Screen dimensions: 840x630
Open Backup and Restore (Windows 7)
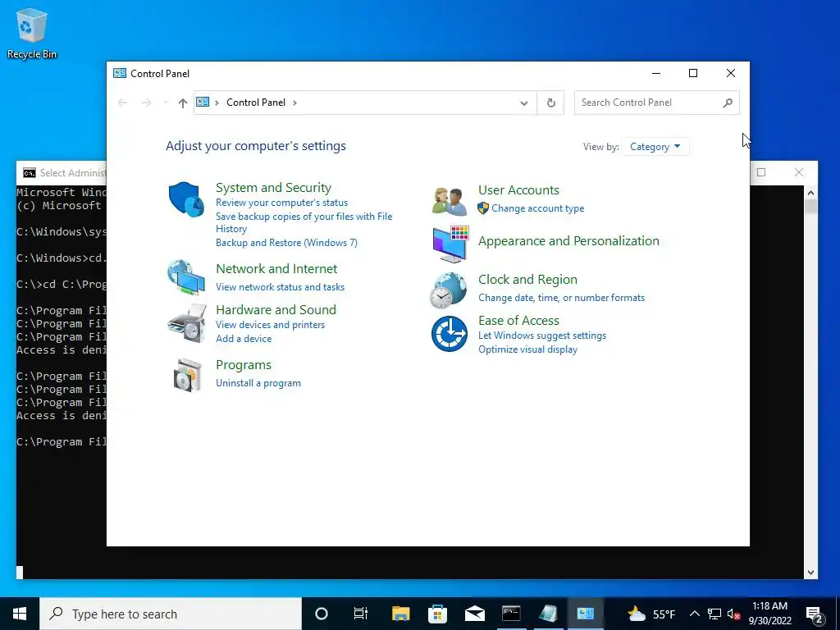click(x=286, y=243)
